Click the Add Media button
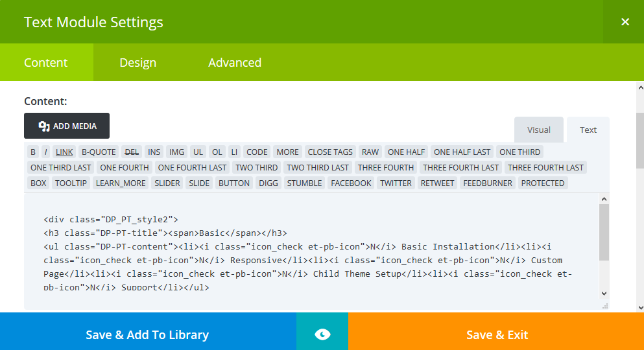This screenshot has width=644, height=350. [67, 126]
